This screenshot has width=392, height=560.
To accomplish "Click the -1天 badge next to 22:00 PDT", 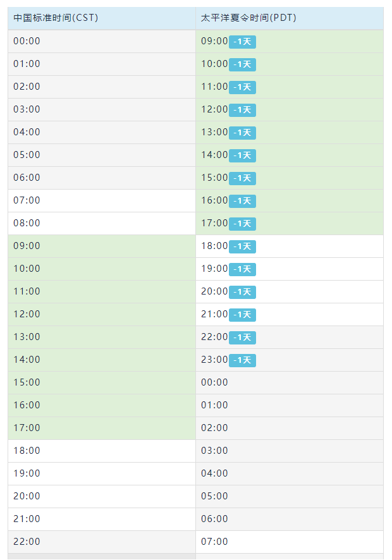I will click(x=242, y=338).
